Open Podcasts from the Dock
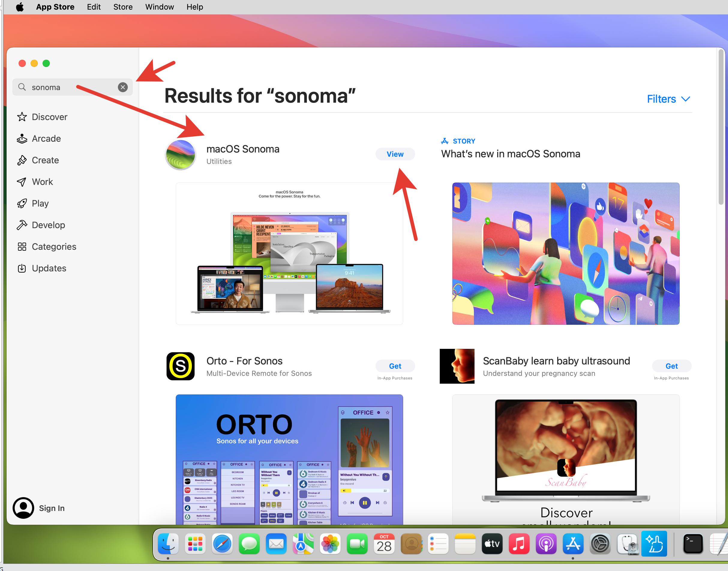 546,544
